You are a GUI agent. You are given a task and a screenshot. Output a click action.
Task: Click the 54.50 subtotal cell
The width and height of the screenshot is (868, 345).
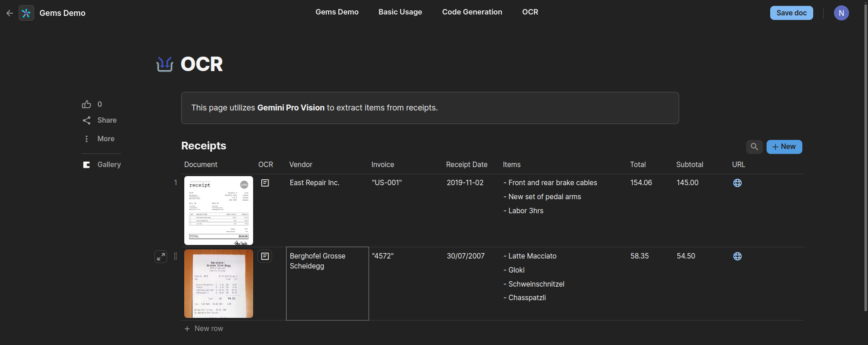701,283
